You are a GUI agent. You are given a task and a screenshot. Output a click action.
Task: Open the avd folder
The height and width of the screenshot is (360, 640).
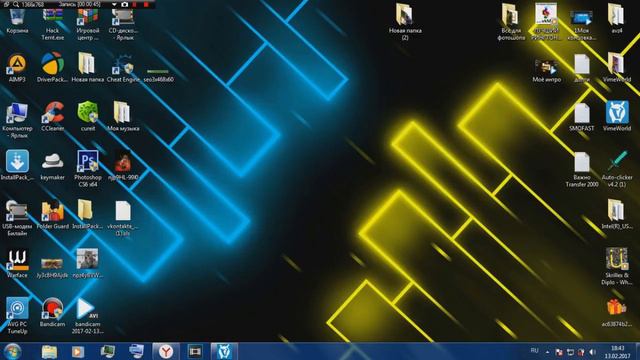tap(617, 18)
